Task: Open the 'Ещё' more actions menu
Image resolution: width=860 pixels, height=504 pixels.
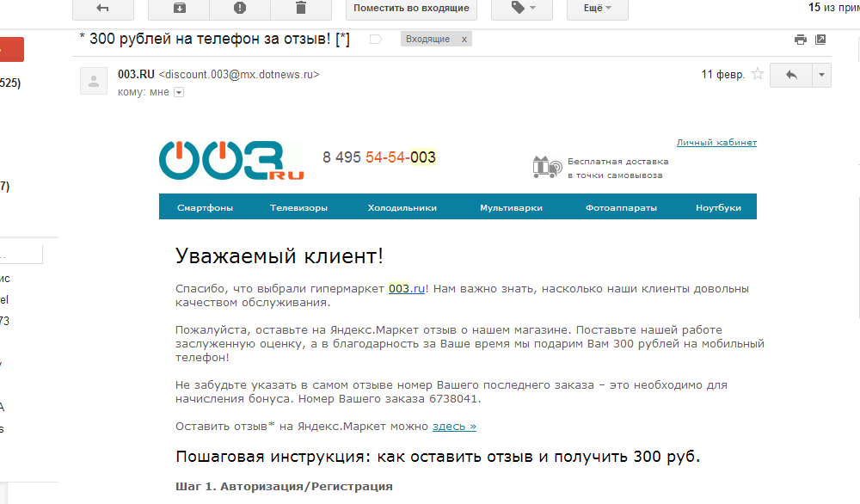Action: click(x=598, y=9)
